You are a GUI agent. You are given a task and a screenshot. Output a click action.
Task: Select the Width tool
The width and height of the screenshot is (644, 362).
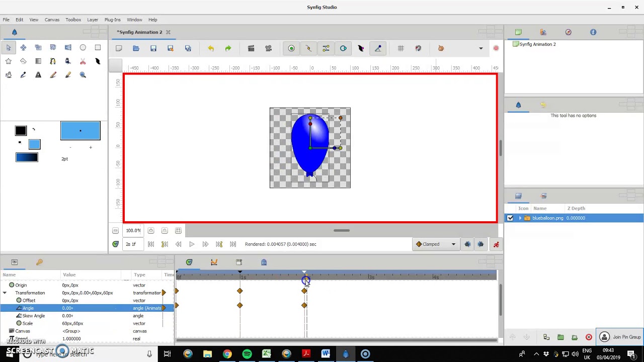tap(98, 61)
